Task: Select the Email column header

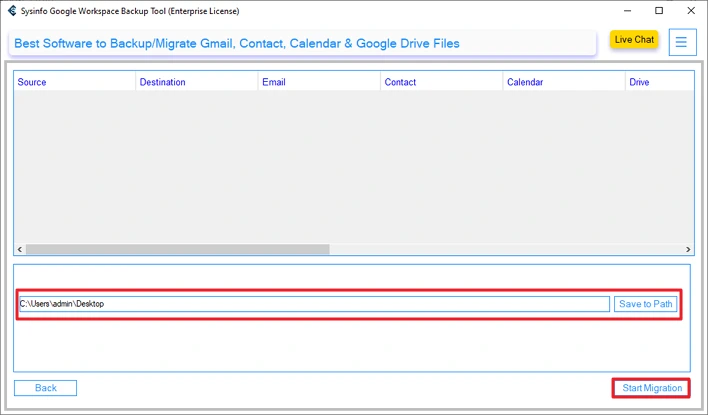Action: tap(319, 82)
